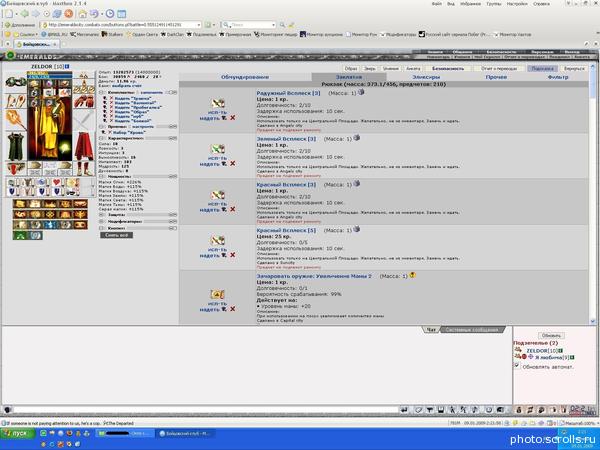Select the Бойцовский клуб taskbar window button
Viewport: 600px width, 450px height.
[184, 433]
